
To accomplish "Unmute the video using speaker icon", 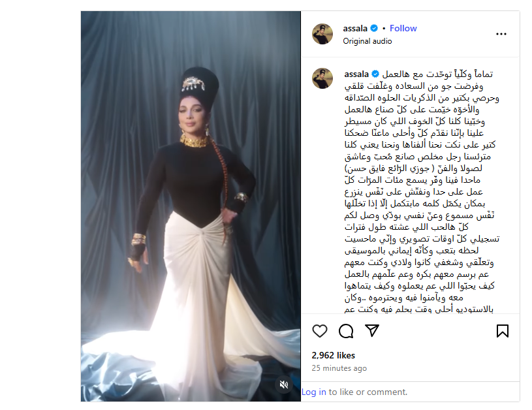I will pos(284,384).
